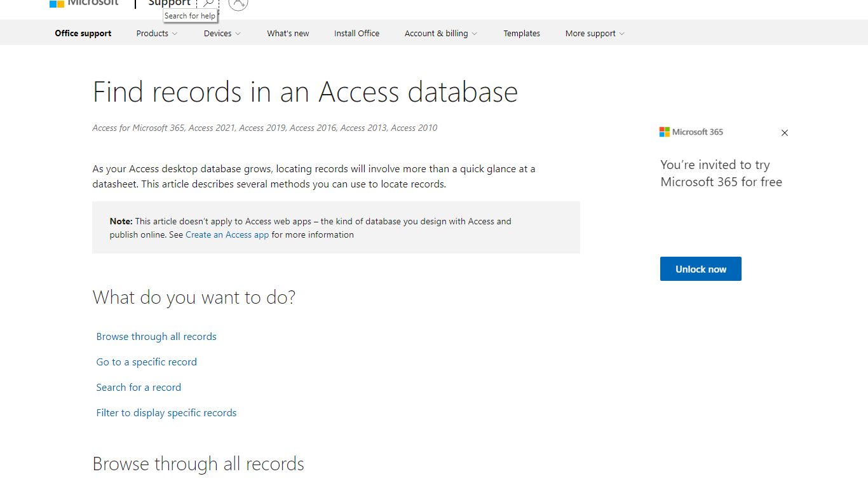This screenshot has height=488, width=868.
Task: Jump to Search for a record
Action: pyautogui.click(x=139, y=387)
